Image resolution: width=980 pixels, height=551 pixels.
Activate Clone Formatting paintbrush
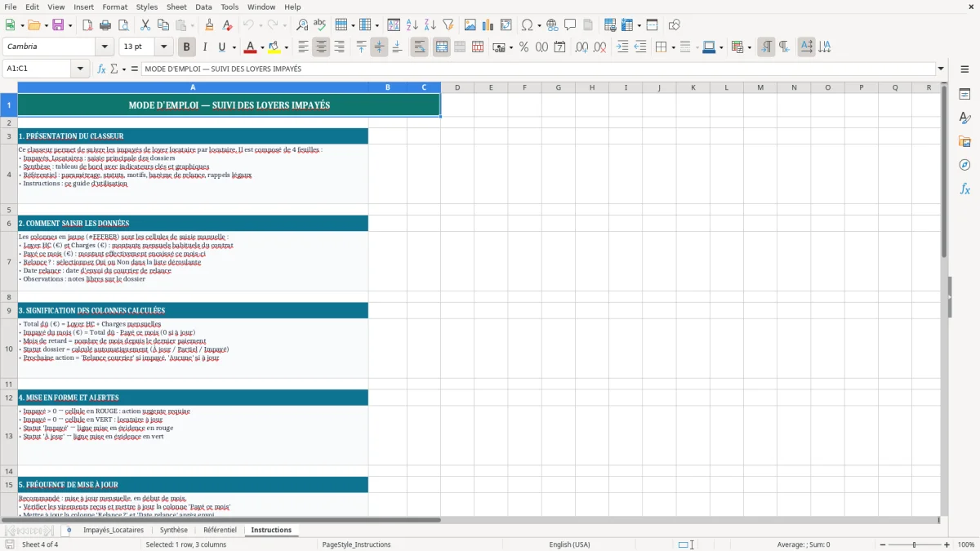(x=209, y=25)
